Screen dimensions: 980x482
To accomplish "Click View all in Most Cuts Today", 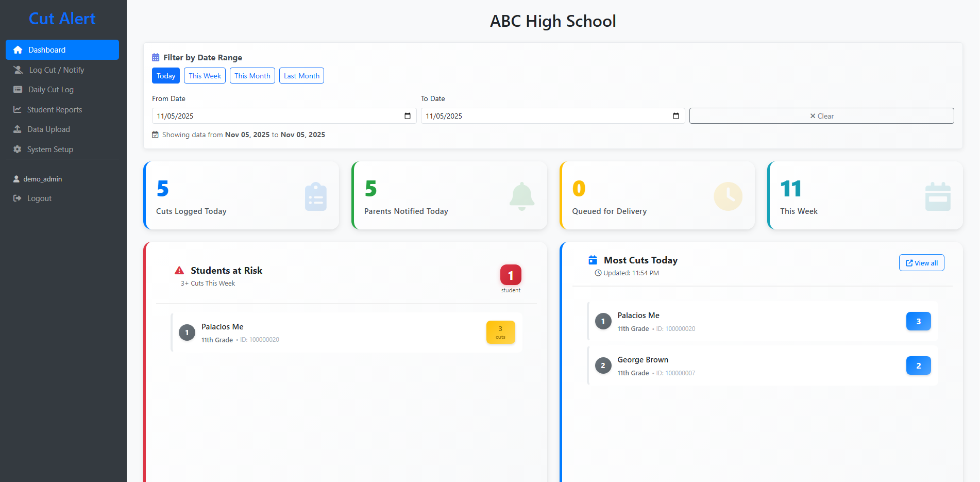I will coord(921,262).
